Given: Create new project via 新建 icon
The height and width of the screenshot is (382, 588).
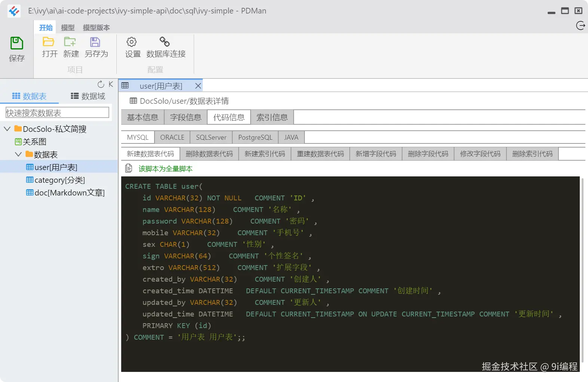Looking at the screenshot, I should 70,42.
